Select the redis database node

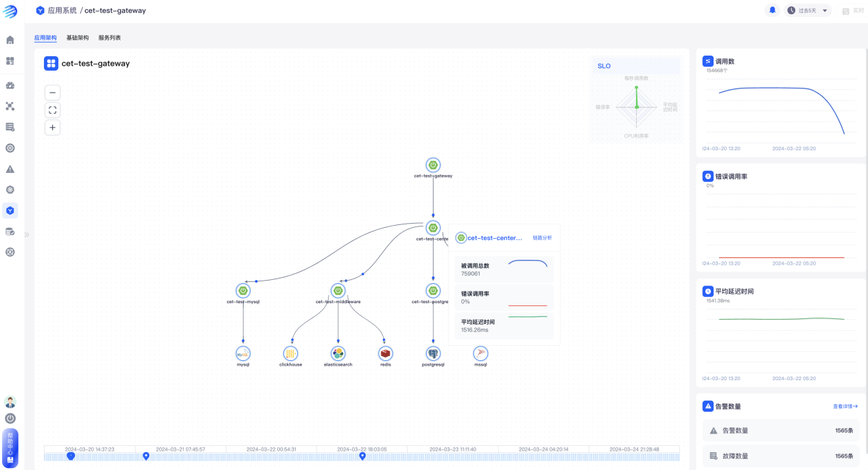pos(386,353)
